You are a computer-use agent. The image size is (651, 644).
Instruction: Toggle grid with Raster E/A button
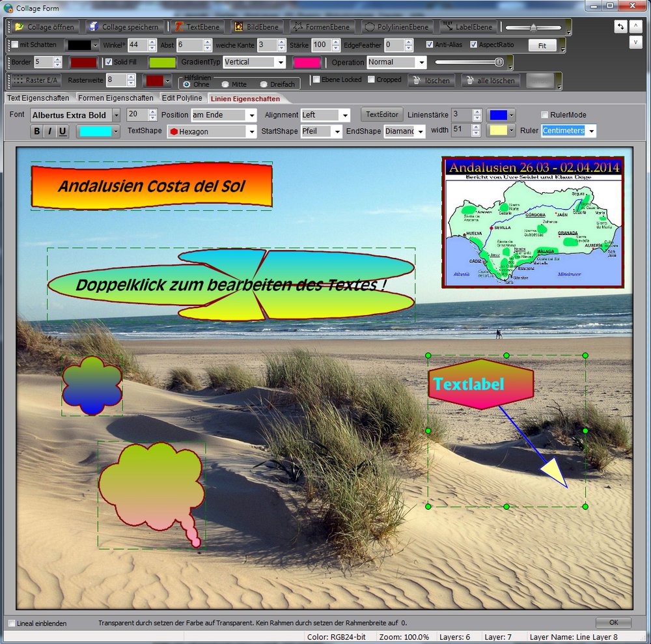35,80
